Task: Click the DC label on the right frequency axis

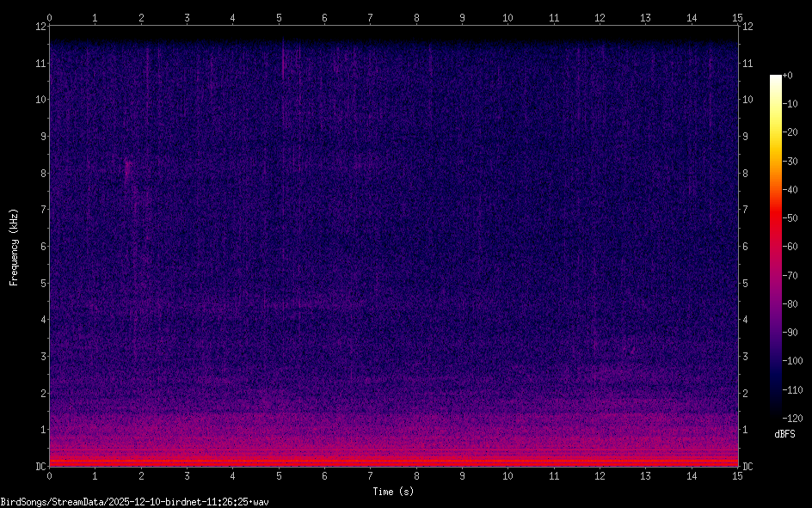Action: click(x=748, y=467)
